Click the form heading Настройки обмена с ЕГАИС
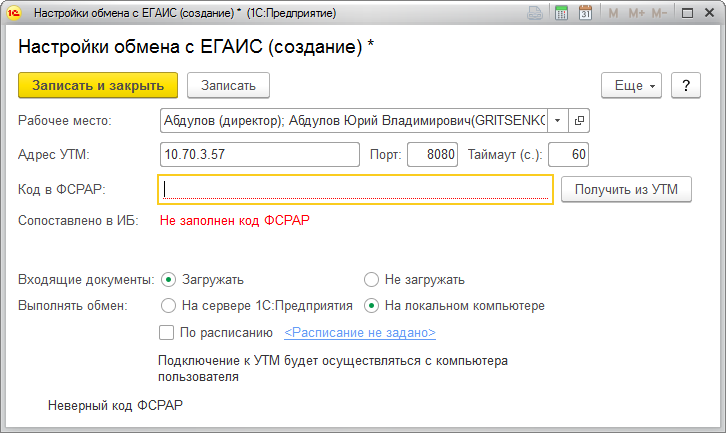 pyautogui.click(x=196, y=47)
